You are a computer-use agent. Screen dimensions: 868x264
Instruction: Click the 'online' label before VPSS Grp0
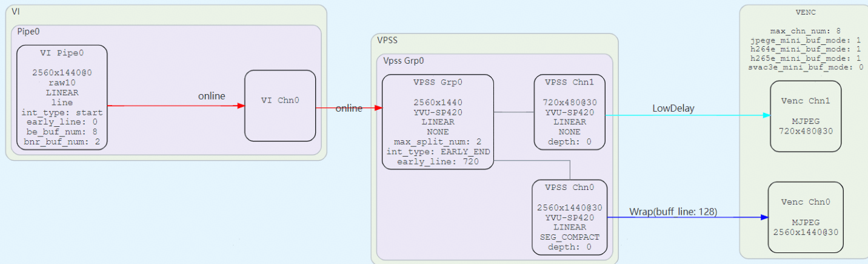click(349, 108)
